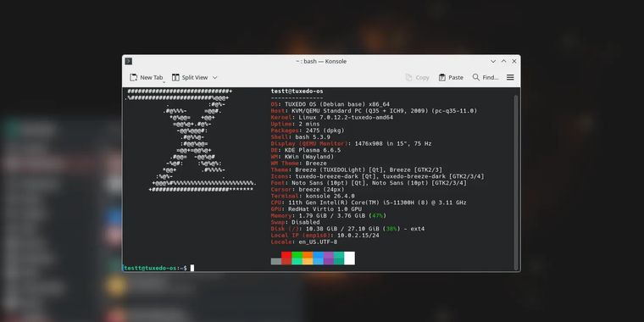Click the 'Local IP (enp1s0)' line
The width and height of the screenshot is (644, 322).
pos(325,236)
